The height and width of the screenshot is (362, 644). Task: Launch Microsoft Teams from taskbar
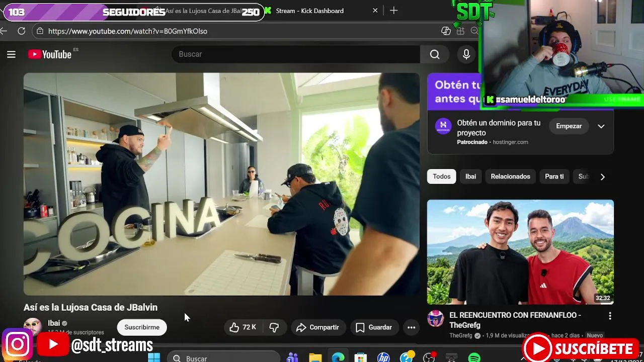[x=292, y=358]
